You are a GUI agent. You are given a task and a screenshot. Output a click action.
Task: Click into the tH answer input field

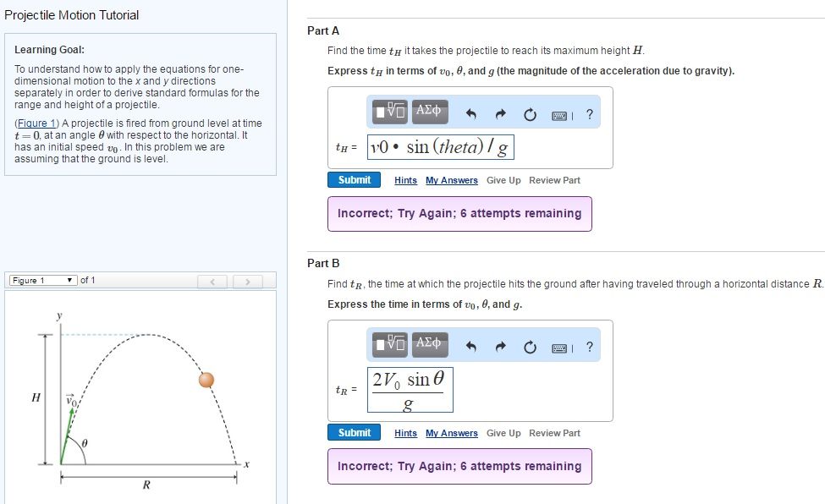point(441,147)
